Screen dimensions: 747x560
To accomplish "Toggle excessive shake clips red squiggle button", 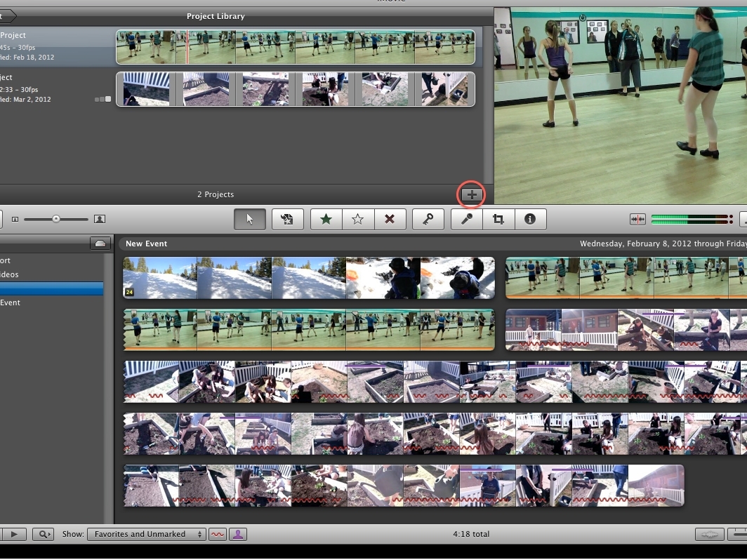I will pyautogui.click(x=217, y=534).
